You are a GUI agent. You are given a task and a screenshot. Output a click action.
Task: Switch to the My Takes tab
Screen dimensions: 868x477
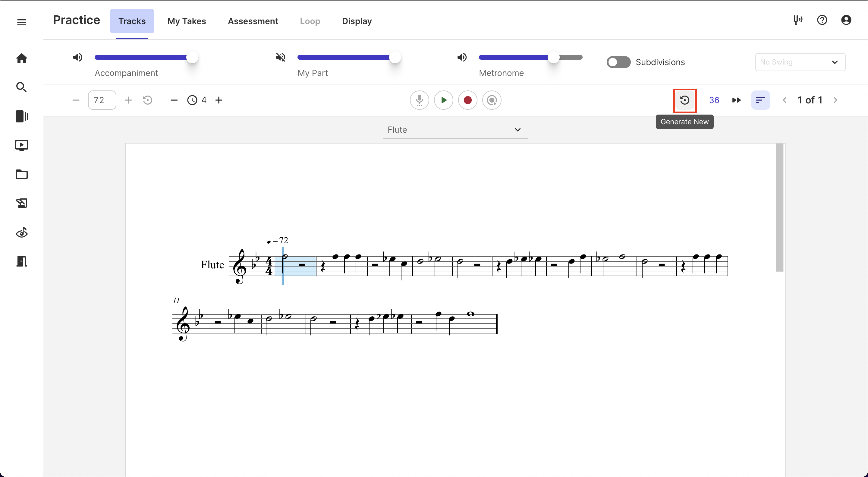tap(187, 21)
